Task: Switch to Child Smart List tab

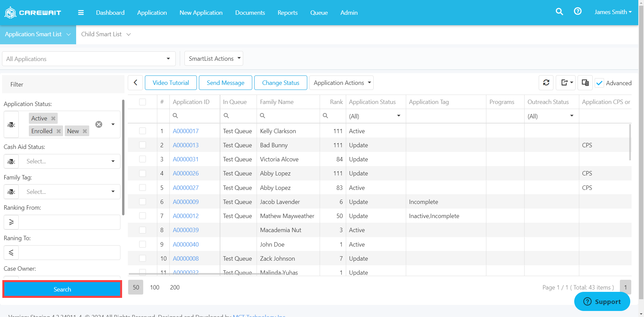Action: (x=106, y=34)
